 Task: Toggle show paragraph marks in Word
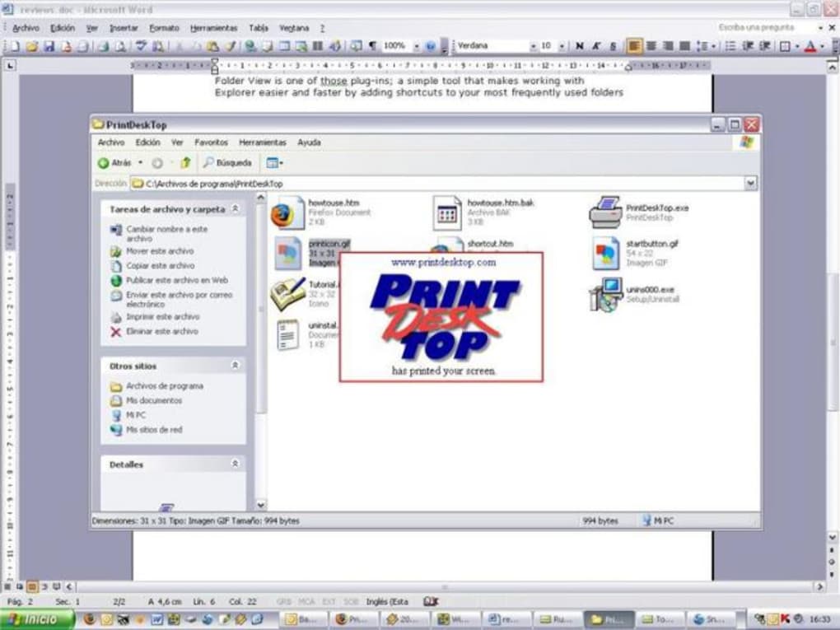[373, 46]
